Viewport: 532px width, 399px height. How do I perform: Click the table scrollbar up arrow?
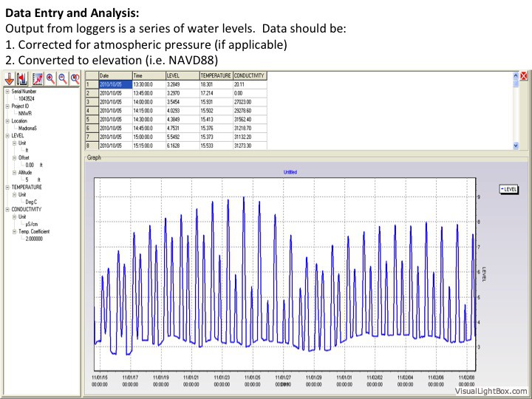click(x=516, y=75)
